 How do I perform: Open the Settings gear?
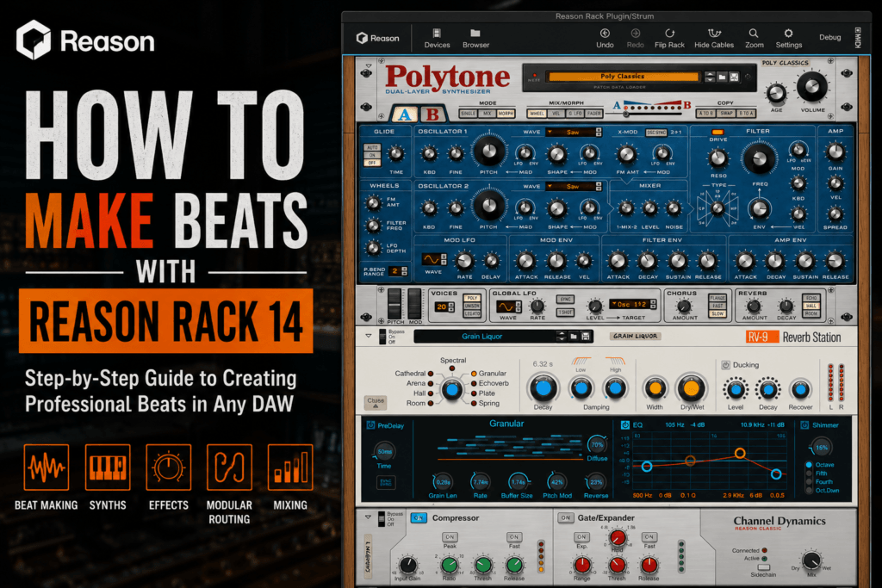(x=789, y=34)
